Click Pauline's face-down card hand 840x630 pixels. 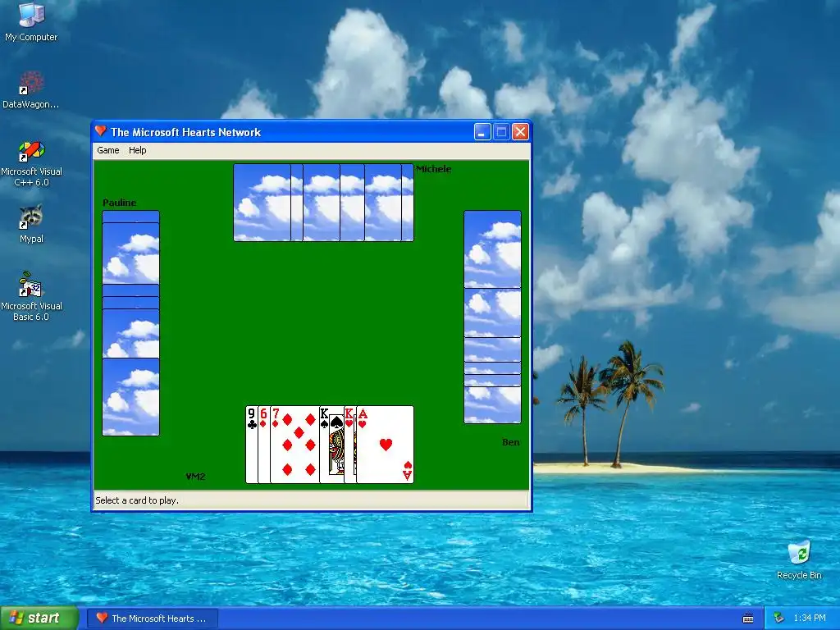(130, 323)
